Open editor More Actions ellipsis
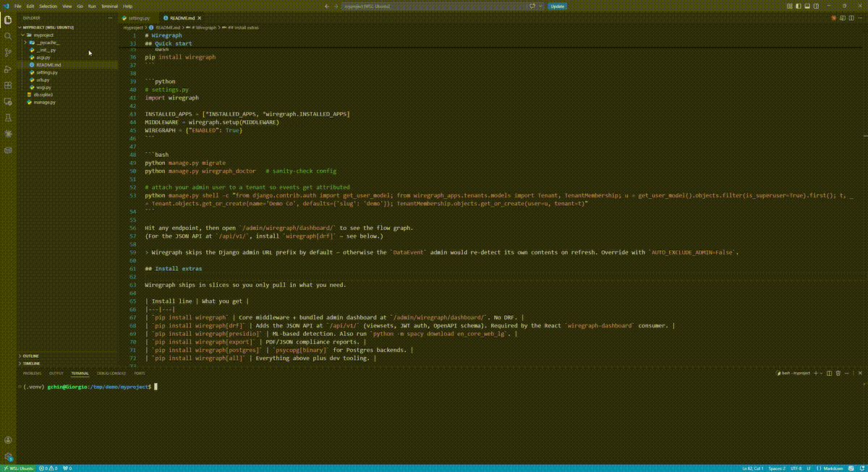The image size is (868, 472). tap(859, 18)
